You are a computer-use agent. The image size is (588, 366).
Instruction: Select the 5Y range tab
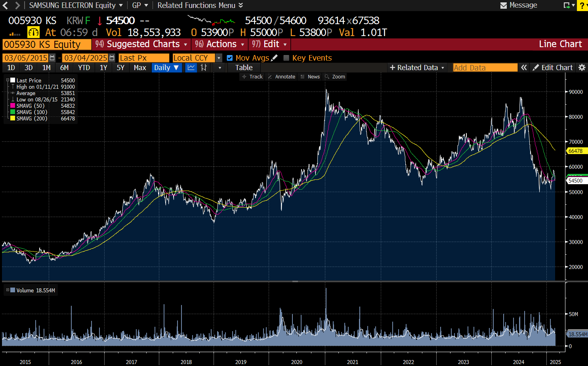(120, 68)
